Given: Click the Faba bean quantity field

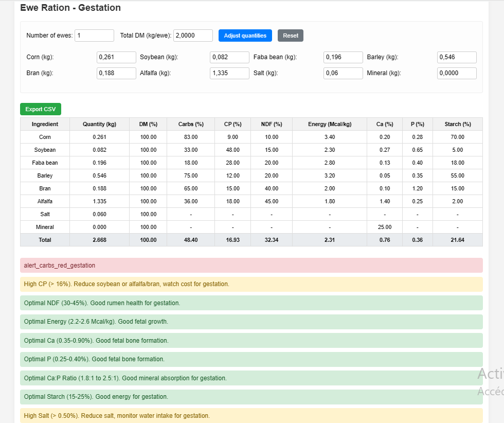Looking at the screenshot, I should (343, 57).
